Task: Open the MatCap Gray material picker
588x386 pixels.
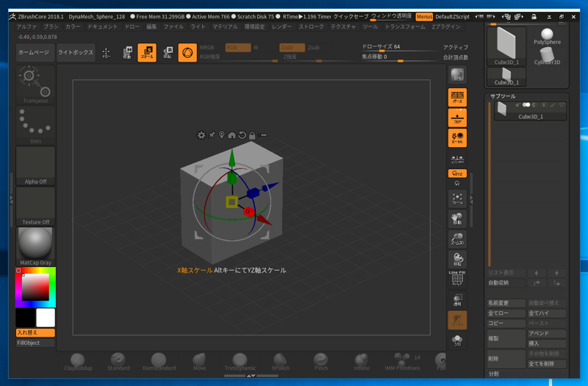Action: (x=35, y=246)
